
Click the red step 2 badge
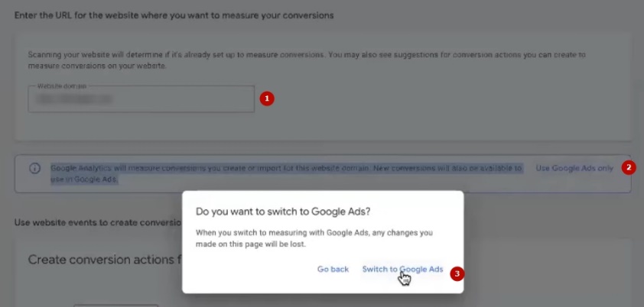pos(628,168)
